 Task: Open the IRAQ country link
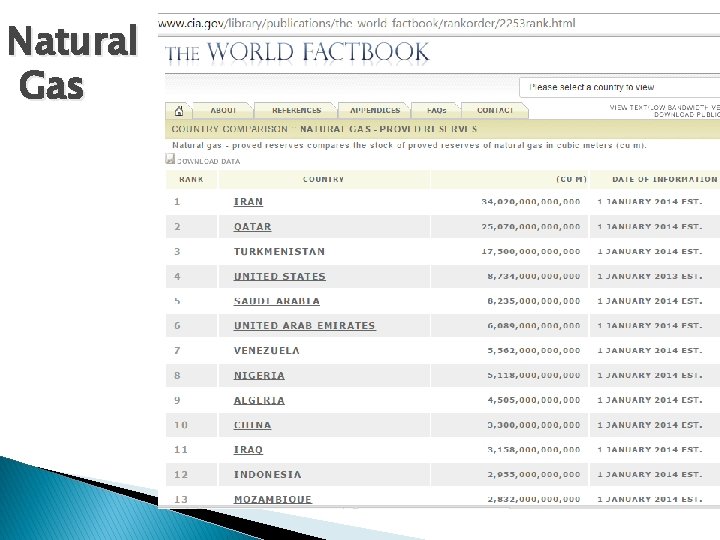point(248,450)
